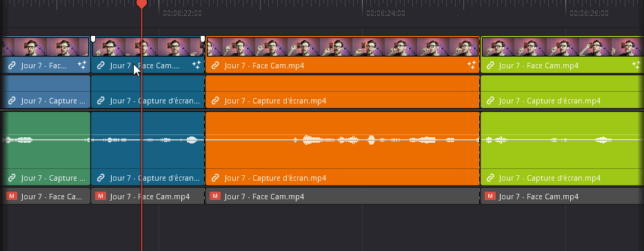Click link icon on lime green audio clip

click(x=490, y=178)
